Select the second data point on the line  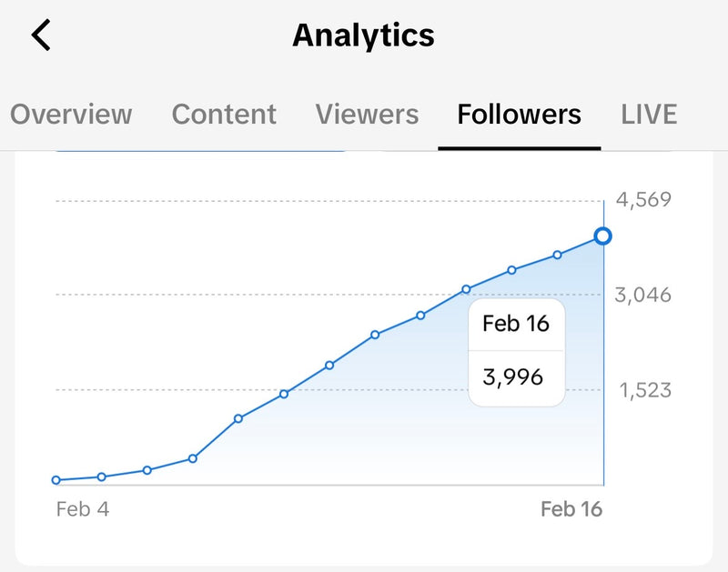coord(102,477)
